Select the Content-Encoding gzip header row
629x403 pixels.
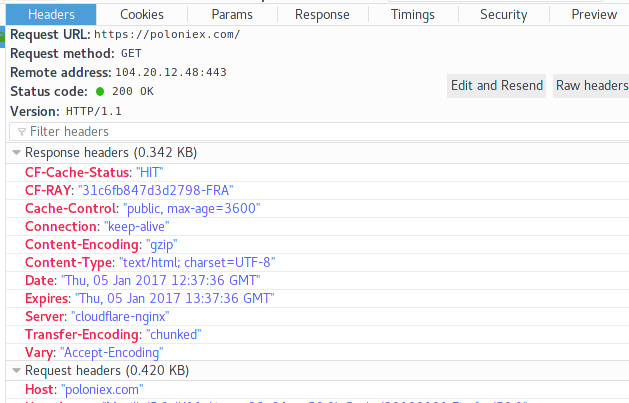[317, 245]
